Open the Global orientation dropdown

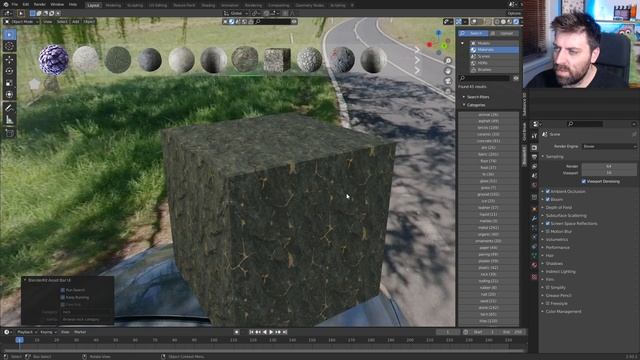(236, 13)
